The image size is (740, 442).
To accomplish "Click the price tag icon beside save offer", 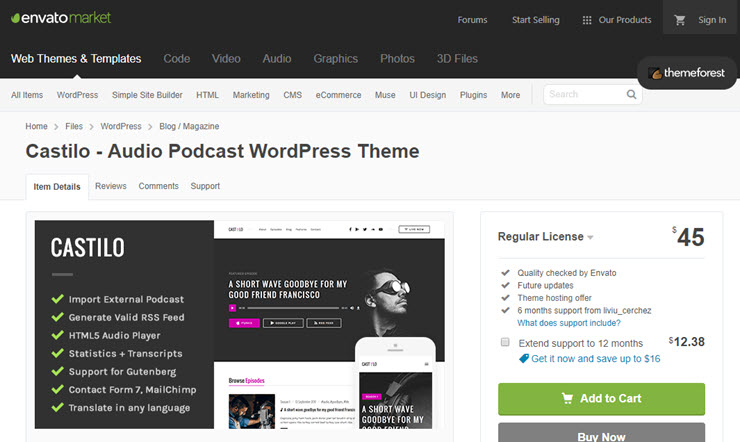I will click(x=523, y=359).
